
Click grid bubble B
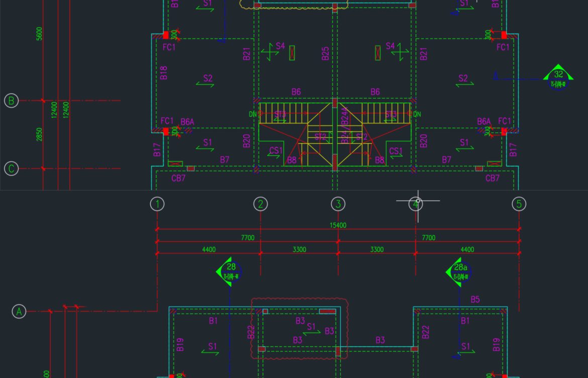11,101
